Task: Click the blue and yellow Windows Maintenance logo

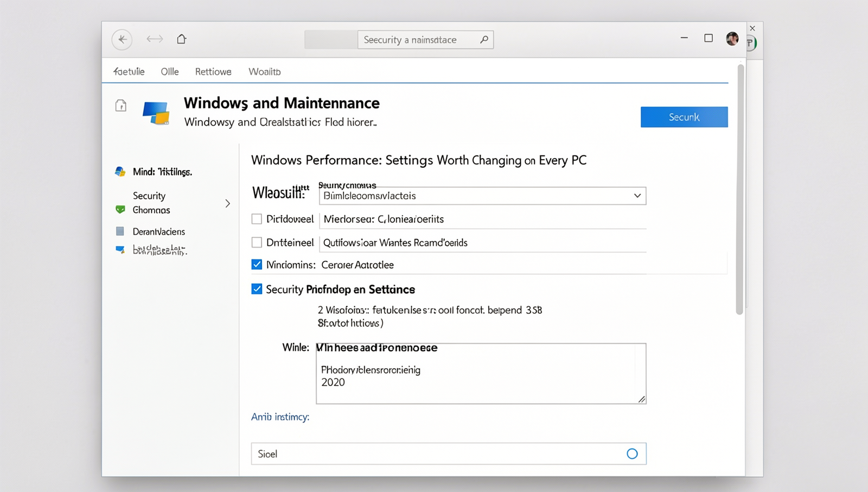Action: click(156, 113)
